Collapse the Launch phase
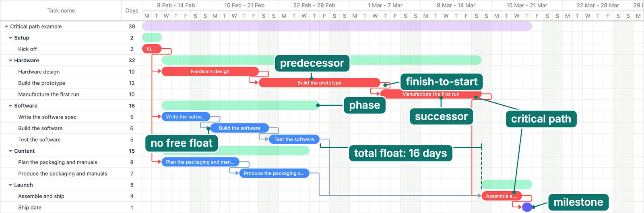 (10, 185)
